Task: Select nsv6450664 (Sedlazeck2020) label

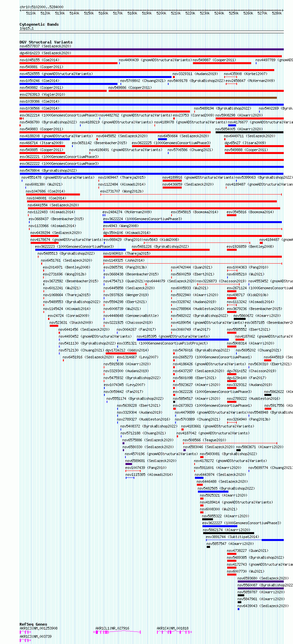Action: [183, 136]
